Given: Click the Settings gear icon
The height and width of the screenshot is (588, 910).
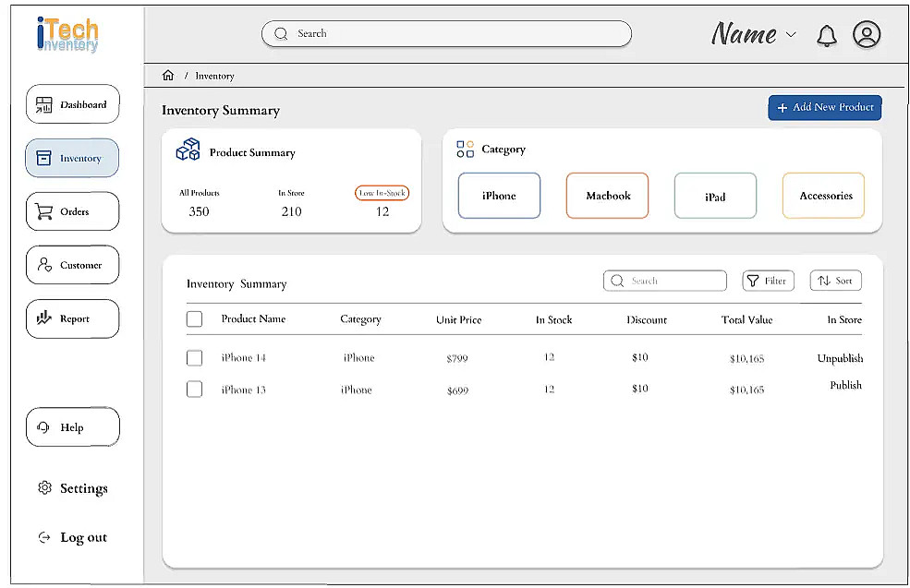Looking at the screenshot, I should pyautogui.click(x=44, y=487).
